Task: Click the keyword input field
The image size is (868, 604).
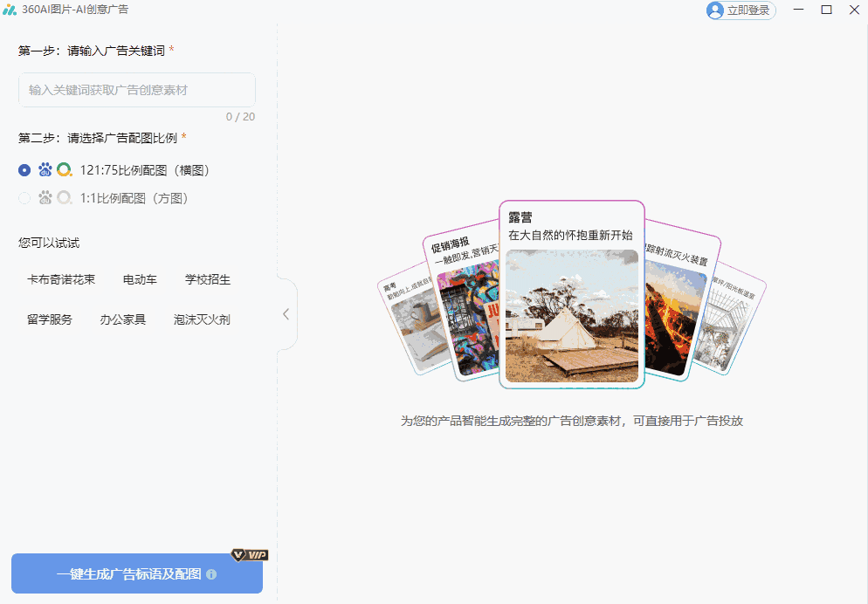Action: (137, 90)
